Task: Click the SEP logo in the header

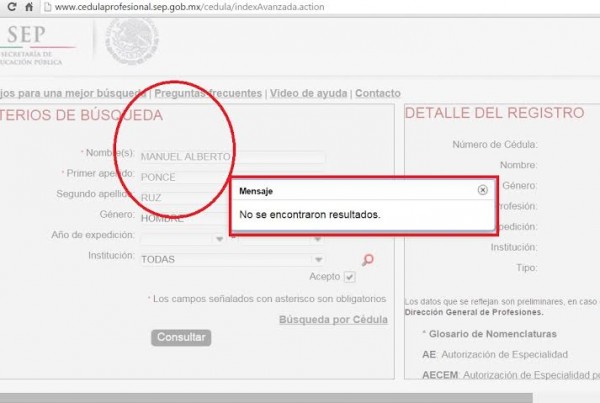Action: pos(31,45)
